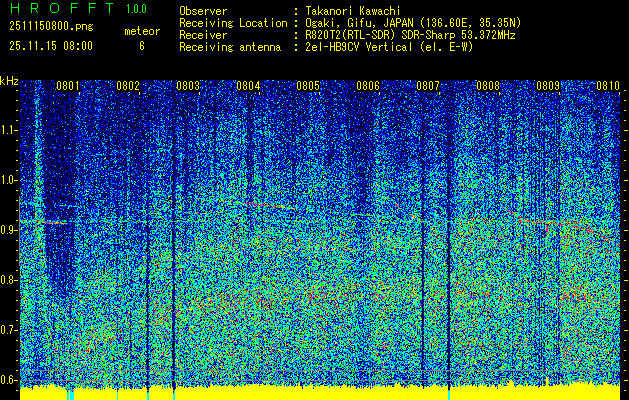The height and width of the screenshot is (400, 629).
Task: Click the 0801 time marker
Action: 68,86
